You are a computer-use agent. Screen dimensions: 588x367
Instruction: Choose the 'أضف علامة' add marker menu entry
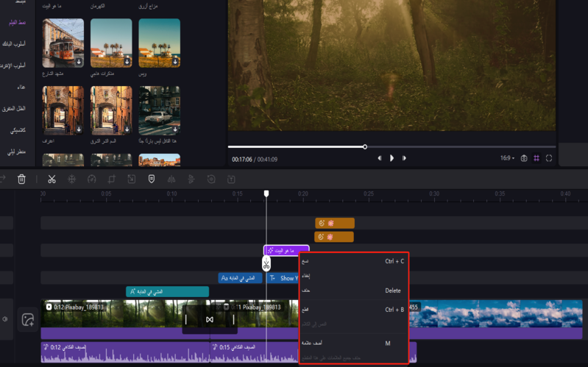tap(353, 343)
